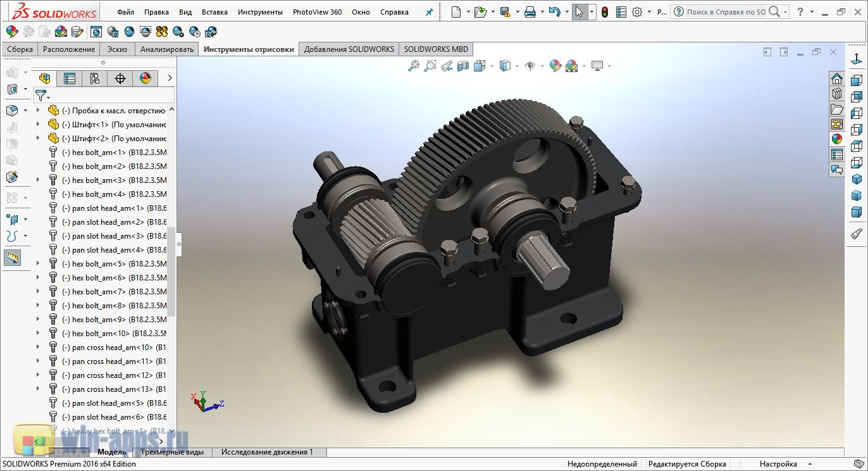Viewport: 868px width, 471px height.
Task: Toggle the Section View
Action: click(x=463, y=65)
